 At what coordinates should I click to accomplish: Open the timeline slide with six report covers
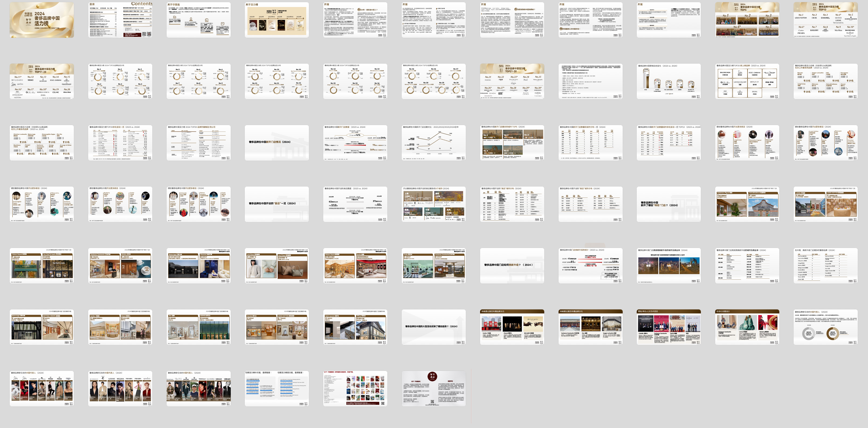tap(277, 20)
